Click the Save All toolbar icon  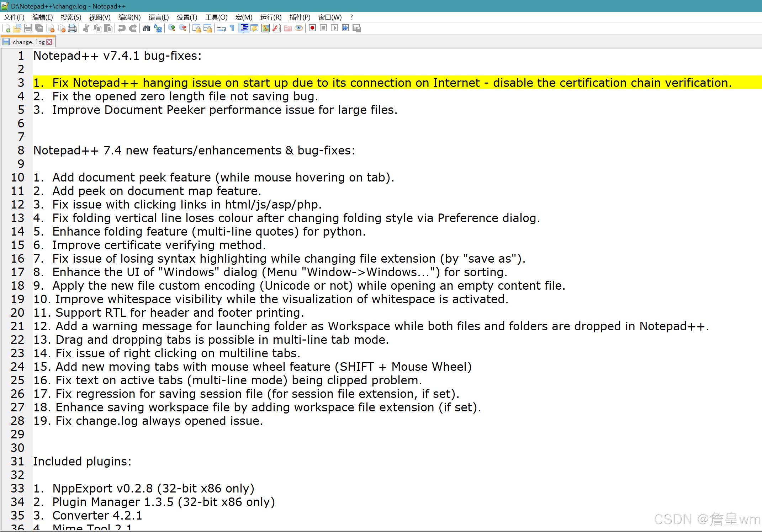[39, 28]
